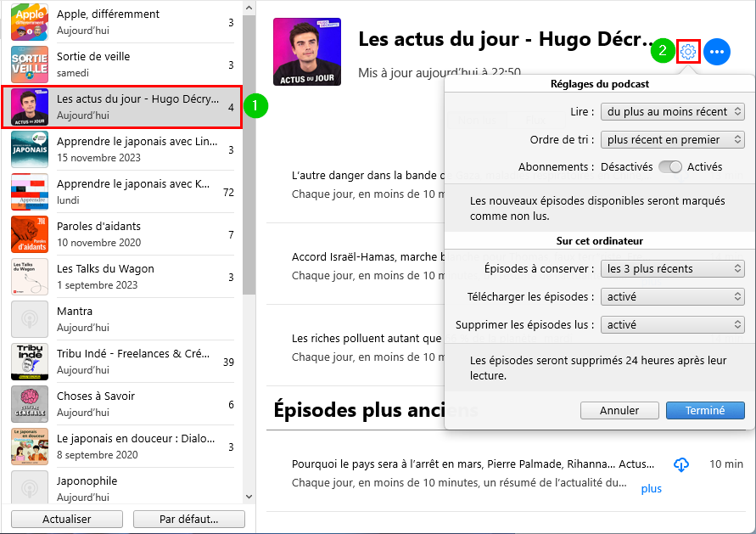Viewport: 756px width, 534px height.
Task: Download the Pourquoi le pays episode via cloud icon
Action: 680,464
